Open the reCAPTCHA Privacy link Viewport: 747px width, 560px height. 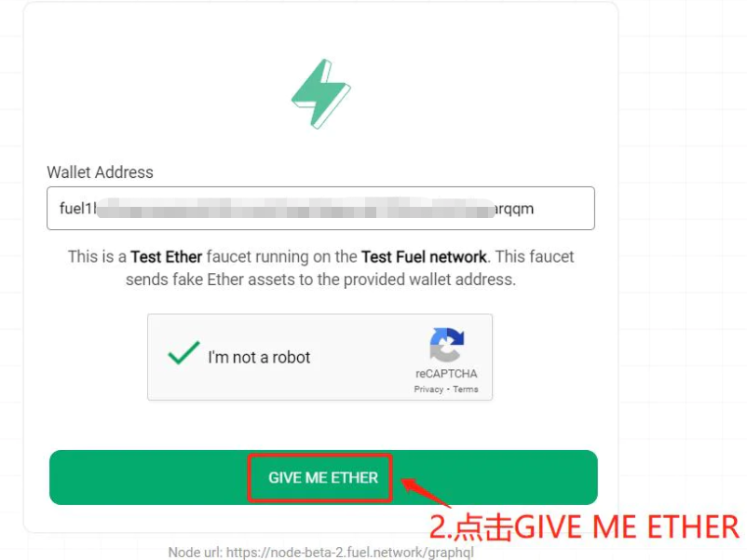pyautogui.click(x=428, y=389)
